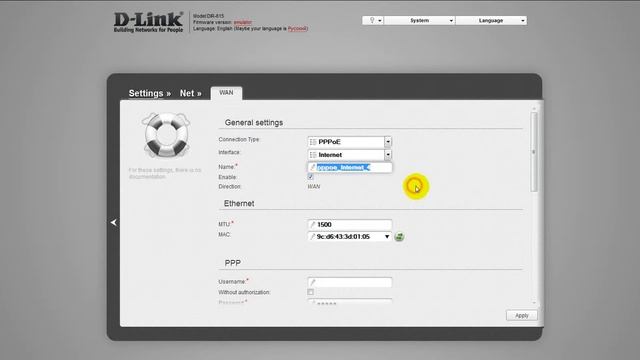The image size is (640, 360).
Task: Click the green MAC clone icon
Action: coord(399,236)
